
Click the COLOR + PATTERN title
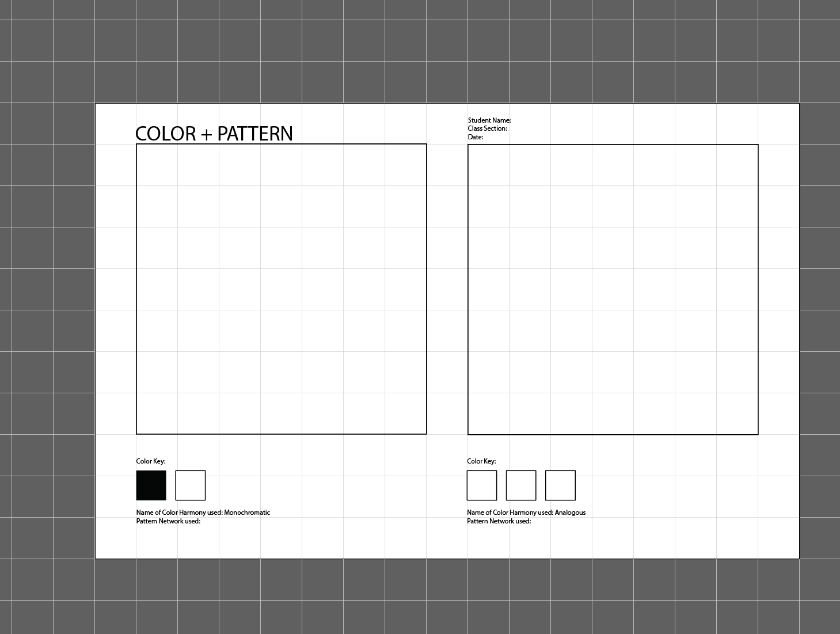click(x=214, y=133)
